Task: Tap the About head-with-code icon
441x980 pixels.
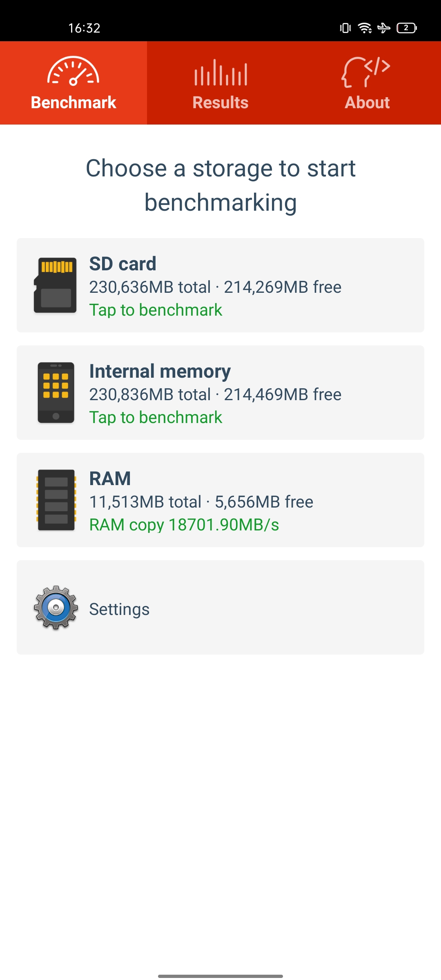Action: point(366,72)
